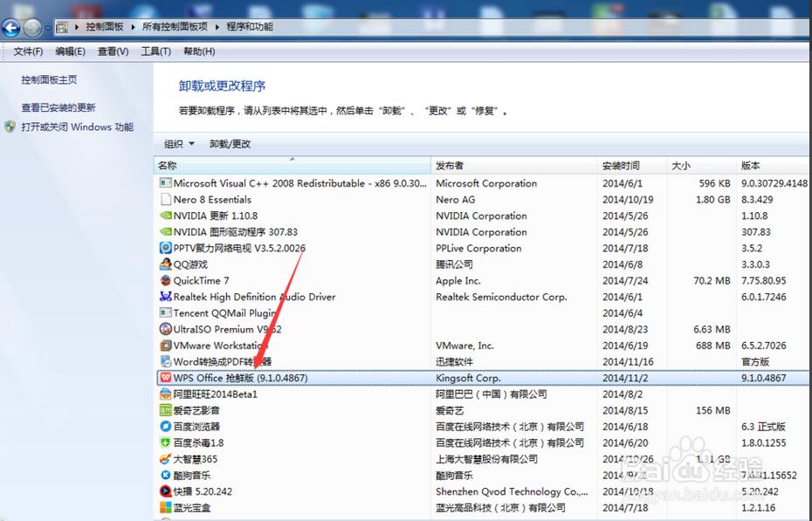This screenshot has height=521, width=812.
Task: Open the recent pages dropdown arrow
Action: click(x=48, y=28)
